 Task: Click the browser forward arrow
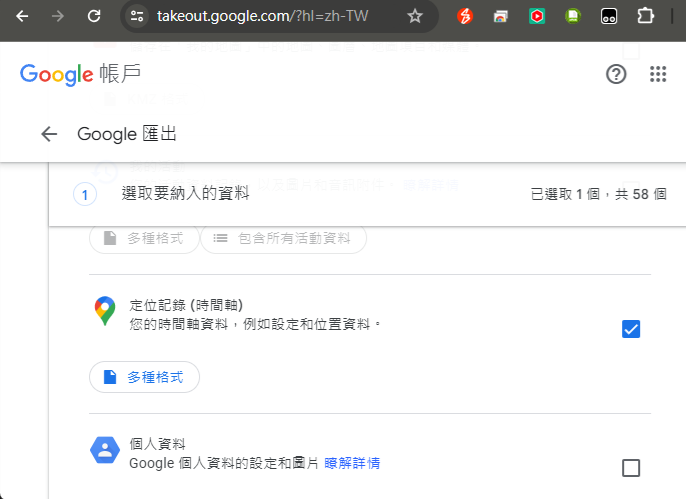[x=58, y=16]
